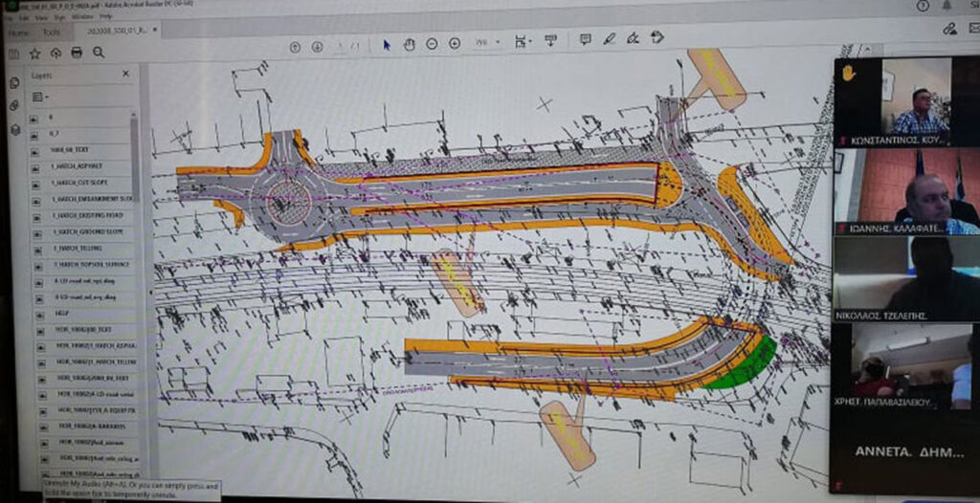Switch to the Home tab
This screenshot has width=980, height=503.
pyautogui.click(x=18, y=33)
